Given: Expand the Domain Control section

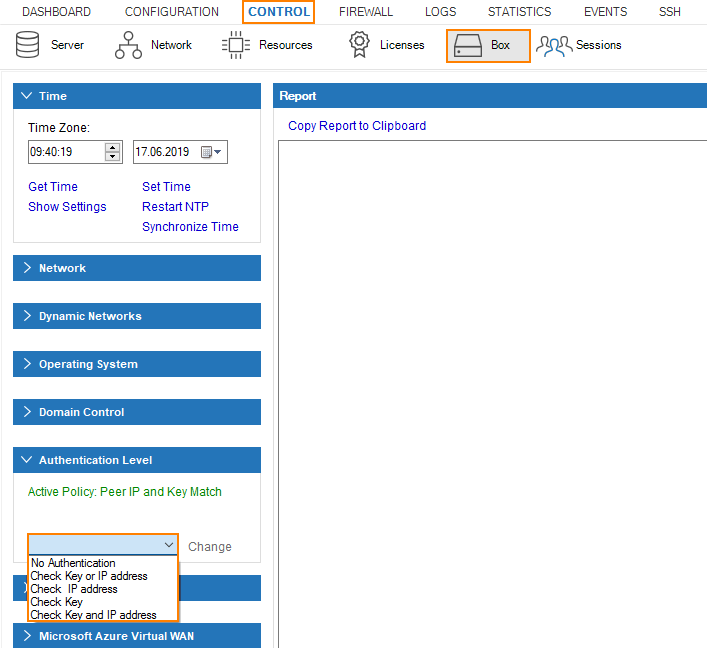Looking at the screenshot, I should 137,412.
